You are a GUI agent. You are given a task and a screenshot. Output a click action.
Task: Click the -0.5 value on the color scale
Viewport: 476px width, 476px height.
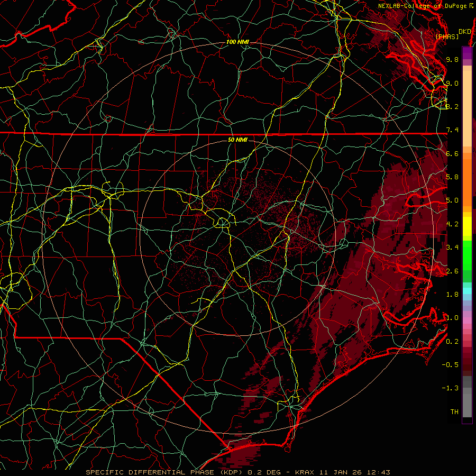[x=450, y=365]
